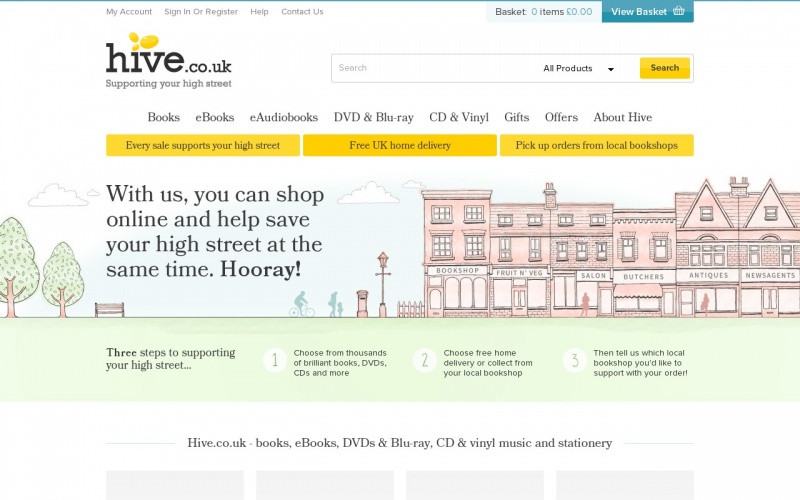The width and height of the screenshot is (800, 500).
Task: Click the Supporting your high street tagline
Action: [168, 84]
